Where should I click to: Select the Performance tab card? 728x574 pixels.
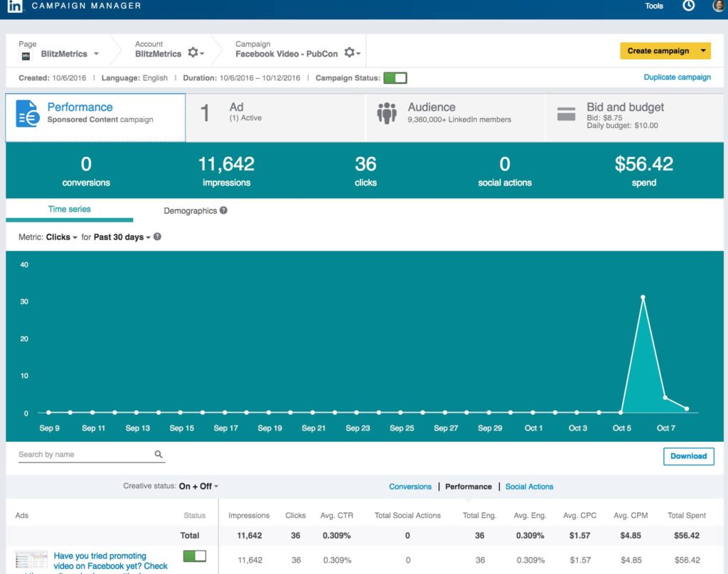click(95, 117)
